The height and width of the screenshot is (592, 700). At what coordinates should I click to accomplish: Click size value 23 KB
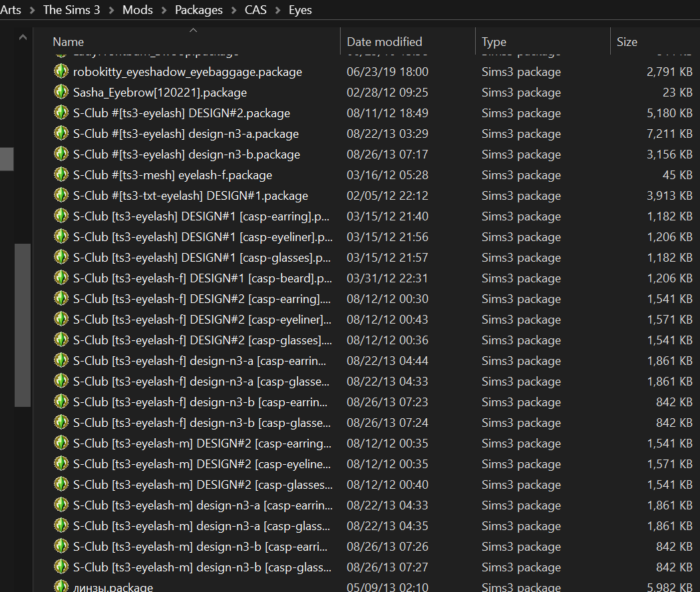pyautogui.click(x=677, y=93)
